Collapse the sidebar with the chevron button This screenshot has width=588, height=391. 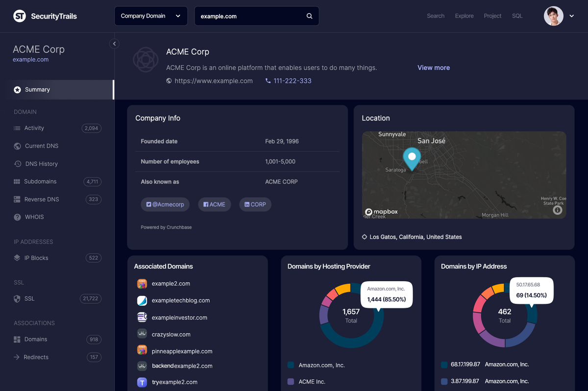click(x=114, y=44)
